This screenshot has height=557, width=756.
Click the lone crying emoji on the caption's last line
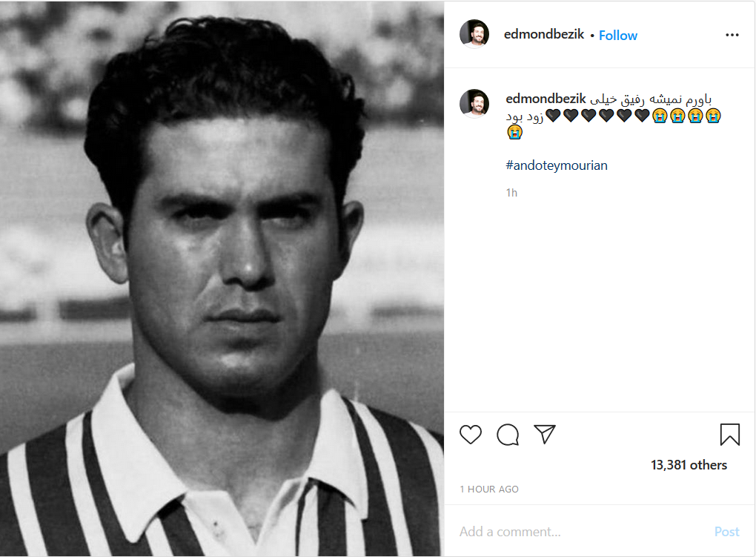(514, 132)
